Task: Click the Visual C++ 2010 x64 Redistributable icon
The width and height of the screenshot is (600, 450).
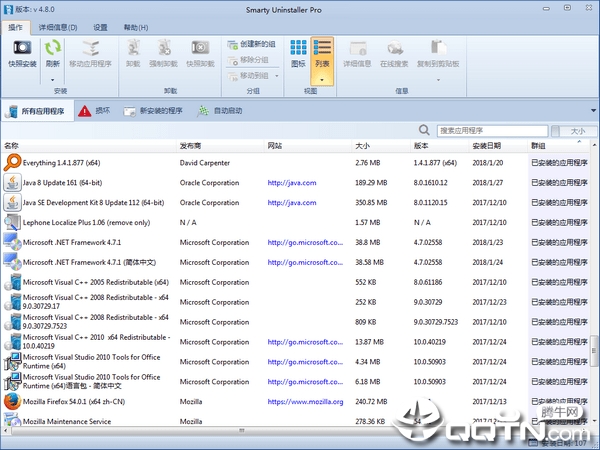Action: pyautogui.click(x=12, y=342)
